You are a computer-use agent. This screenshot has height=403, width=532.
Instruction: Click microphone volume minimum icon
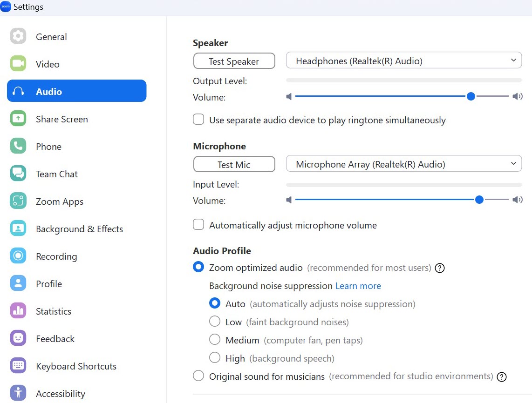(x=289, y=200)
